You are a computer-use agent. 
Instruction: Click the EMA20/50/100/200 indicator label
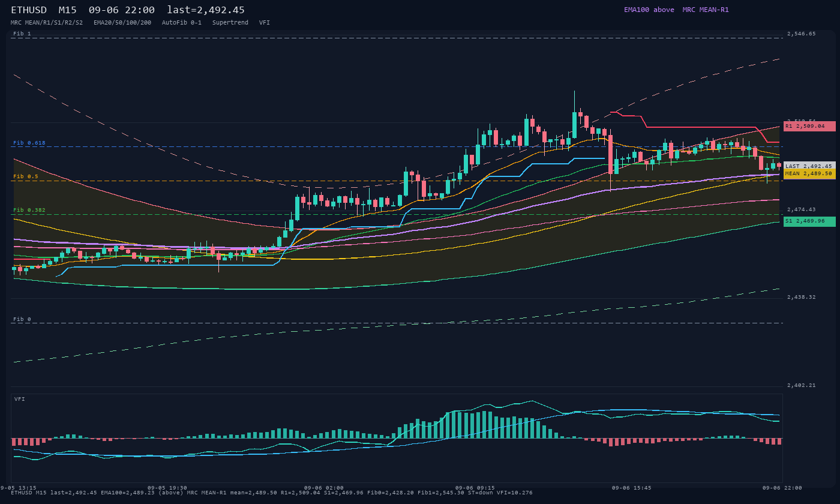pos(122,22)
